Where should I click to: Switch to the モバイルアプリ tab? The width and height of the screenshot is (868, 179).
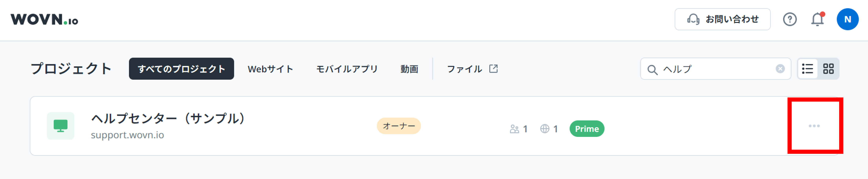pos(347,69)
